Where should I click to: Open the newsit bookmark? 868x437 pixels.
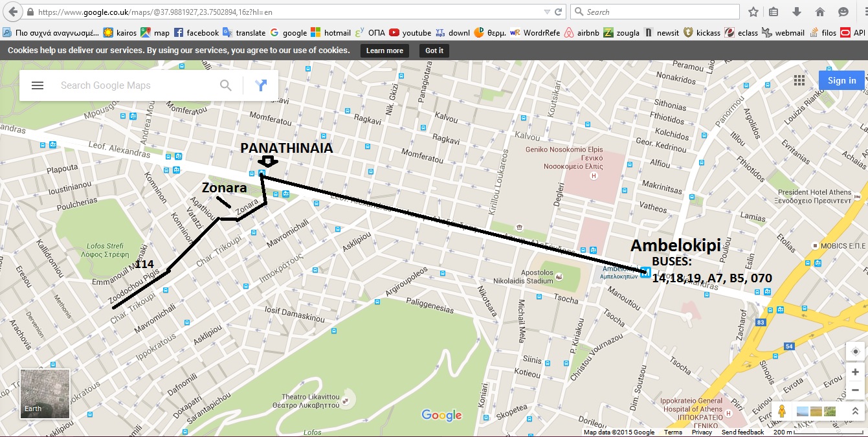pos(662,33)
